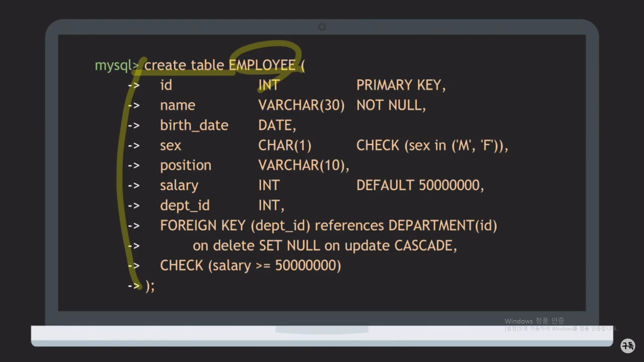Click the DEPARTMENT(id) reference text
Viewport: 644px width, 362px height.
[x=442, y=226]
